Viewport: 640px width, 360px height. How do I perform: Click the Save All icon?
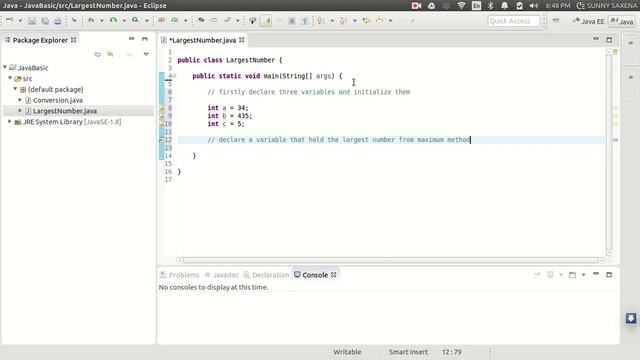[45, 21]
